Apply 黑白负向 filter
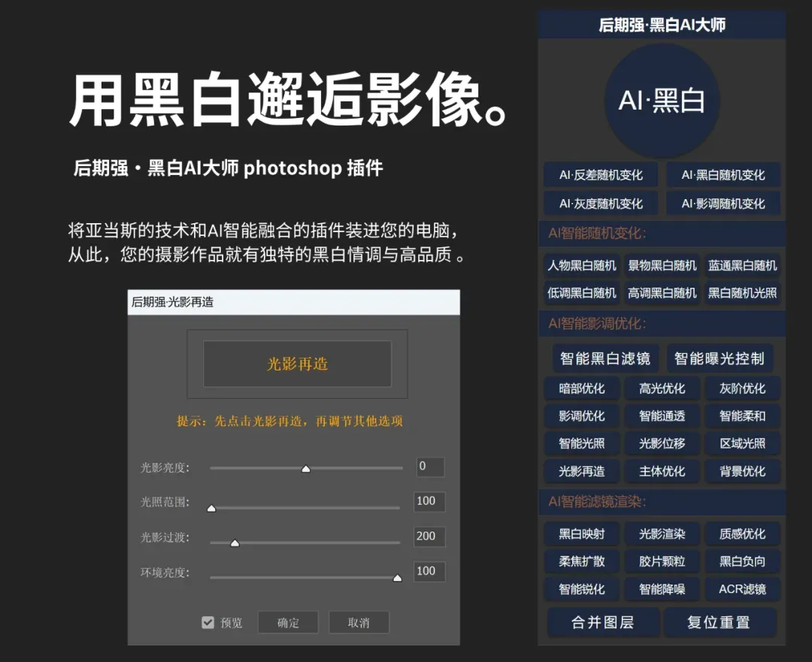 [742, 561]
